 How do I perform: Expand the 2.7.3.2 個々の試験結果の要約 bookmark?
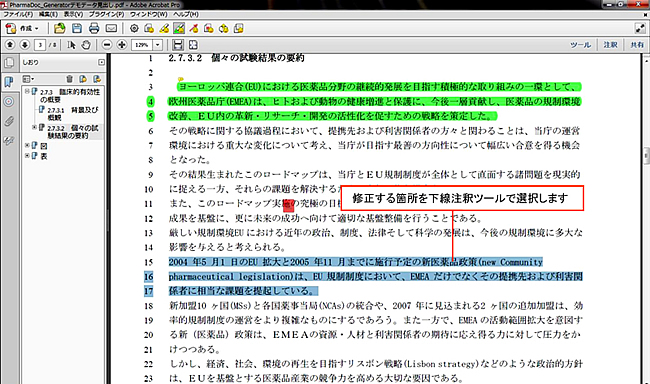click(x=34, y=127)
